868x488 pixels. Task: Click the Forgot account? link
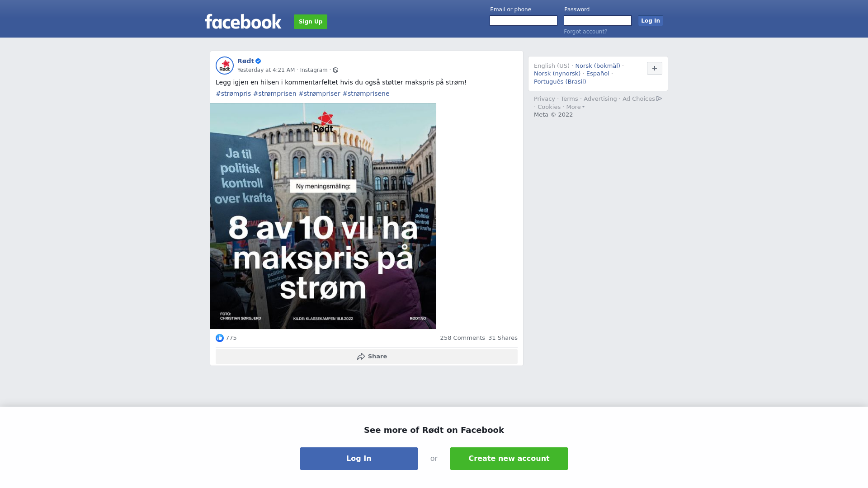(585, 32)
